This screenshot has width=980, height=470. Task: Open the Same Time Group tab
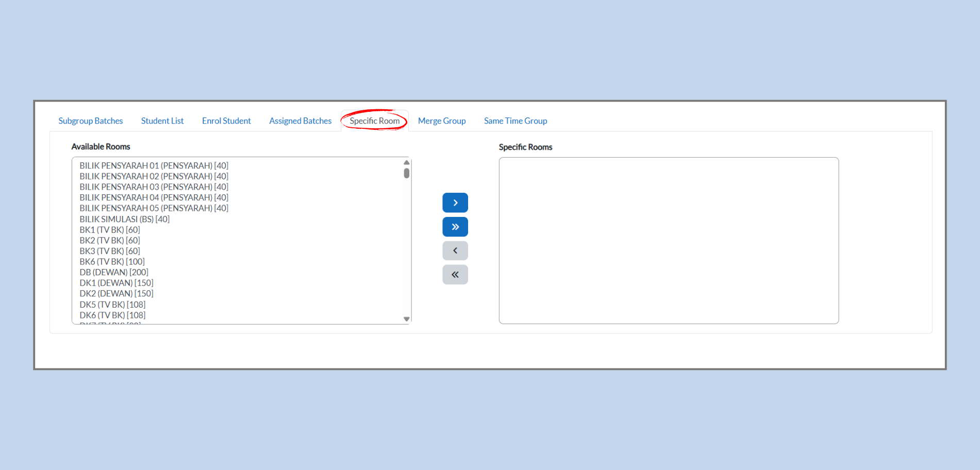[x=516, y=121]
